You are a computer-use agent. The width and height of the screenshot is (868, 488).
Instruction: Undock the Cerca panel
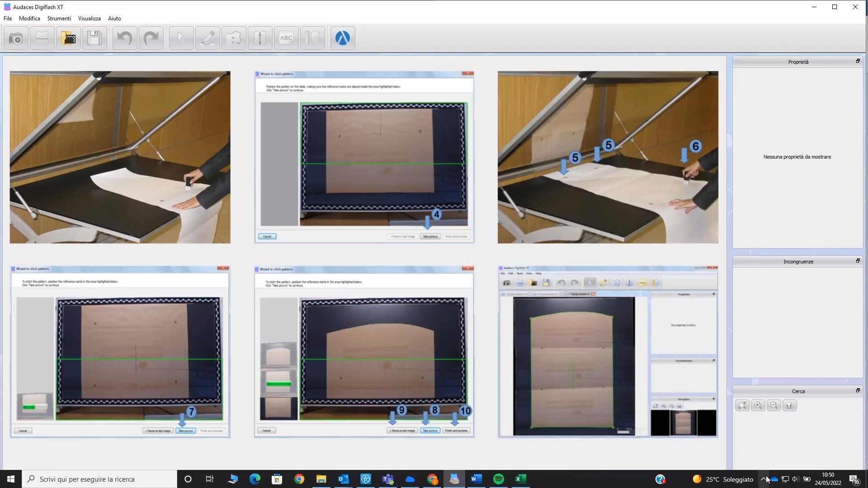(858, 390)
